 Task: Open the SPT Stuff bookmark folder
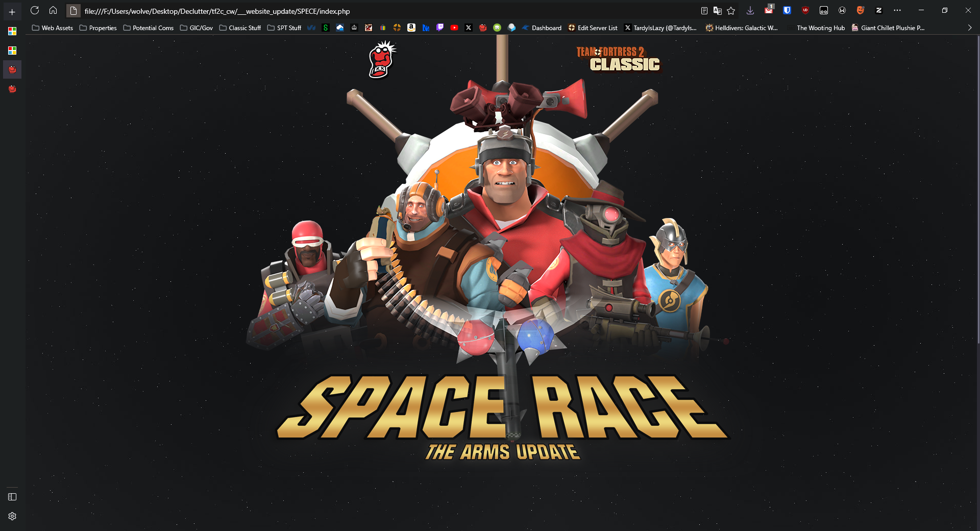(x=284, y=28)
